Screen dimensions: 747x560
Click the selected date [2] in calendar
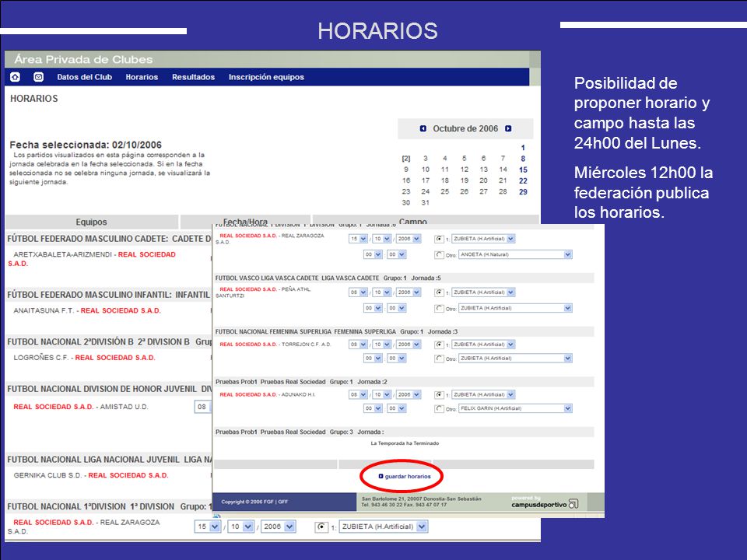[406, 159]
